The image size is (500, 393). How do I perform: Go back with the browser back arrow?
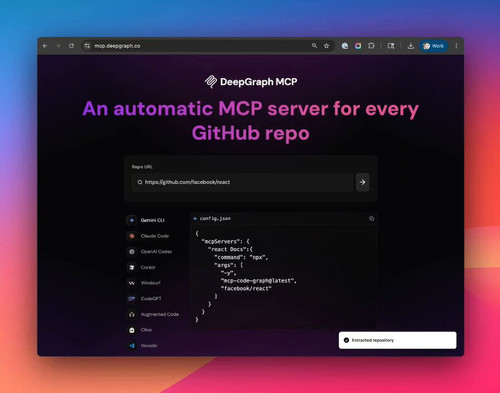tap(45, 46)
